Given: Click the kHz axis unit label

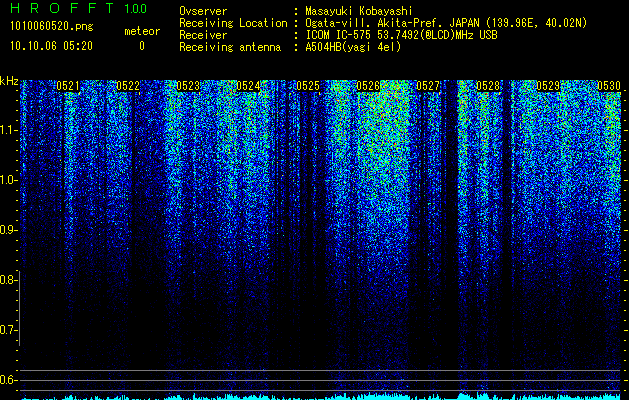Looking at the screenshot, I should pos(9,81).
